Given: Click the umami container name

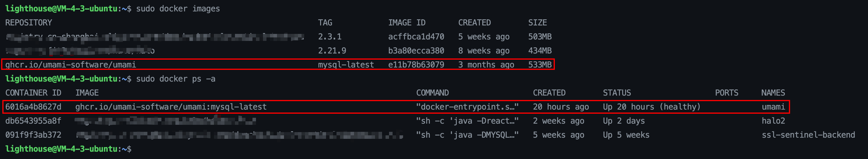Looking at the screenshot, I should click(x=773, y=107).
